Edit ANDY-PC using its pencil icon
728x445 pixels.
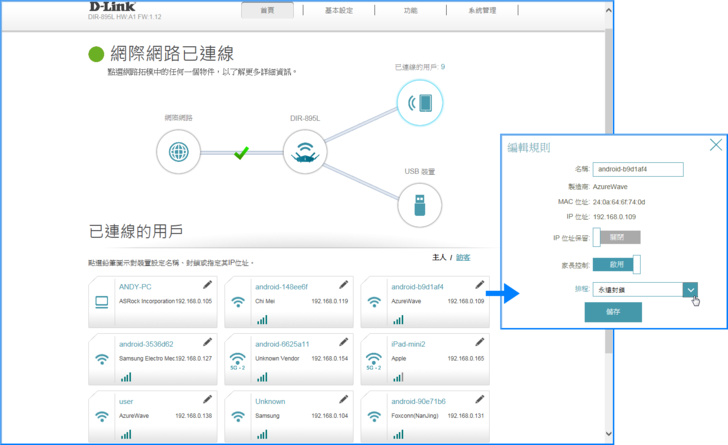click(208, 285)
